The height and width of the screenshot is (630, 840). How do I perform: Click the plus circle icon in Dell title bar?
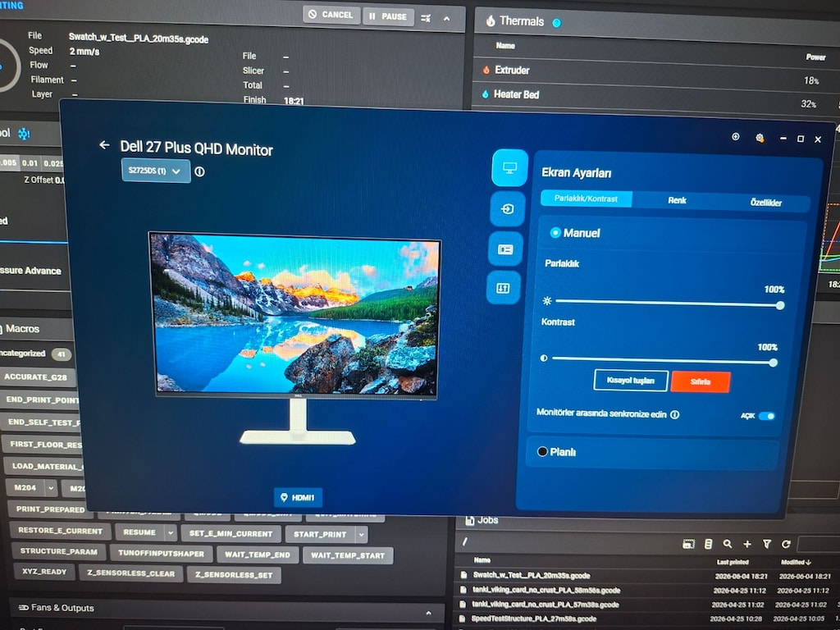tap(736, 137)
